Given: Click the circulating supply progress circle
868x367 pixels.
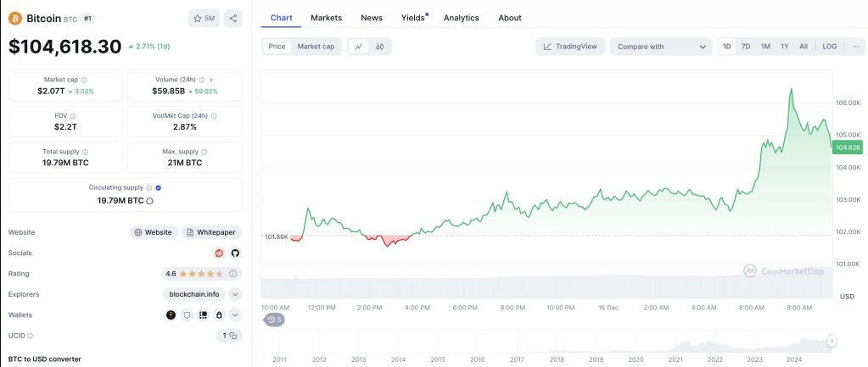Looking at the screenshot, I should tap(149, 201).
